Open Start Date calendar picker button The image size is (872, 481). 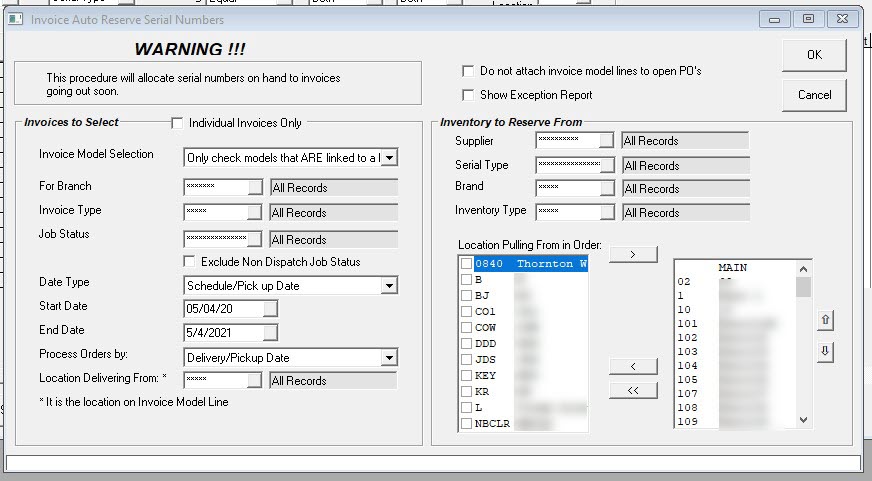pos(270,309)
